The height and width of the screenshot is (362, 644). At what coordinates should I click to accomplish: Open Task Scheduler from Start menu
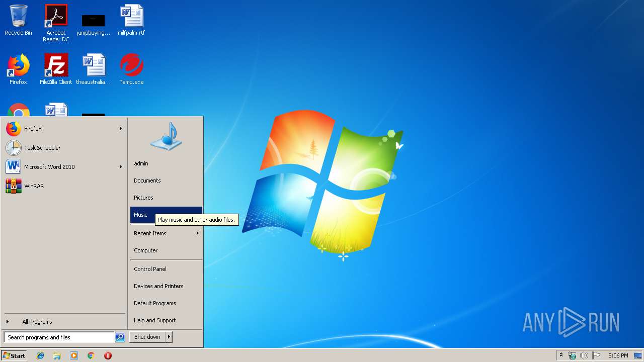tap(64, 148)
